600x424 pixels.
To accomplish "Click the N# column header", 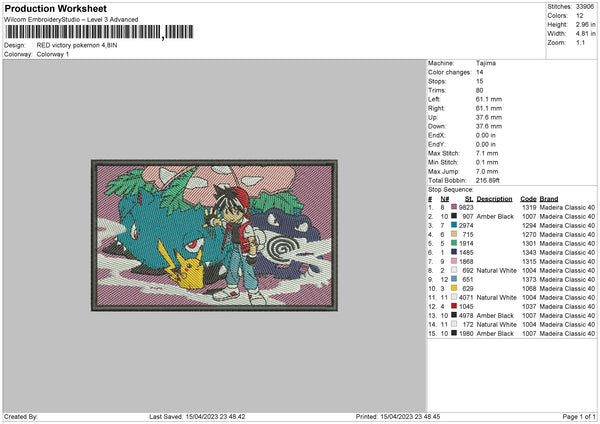I will click(x=444, y=199).
